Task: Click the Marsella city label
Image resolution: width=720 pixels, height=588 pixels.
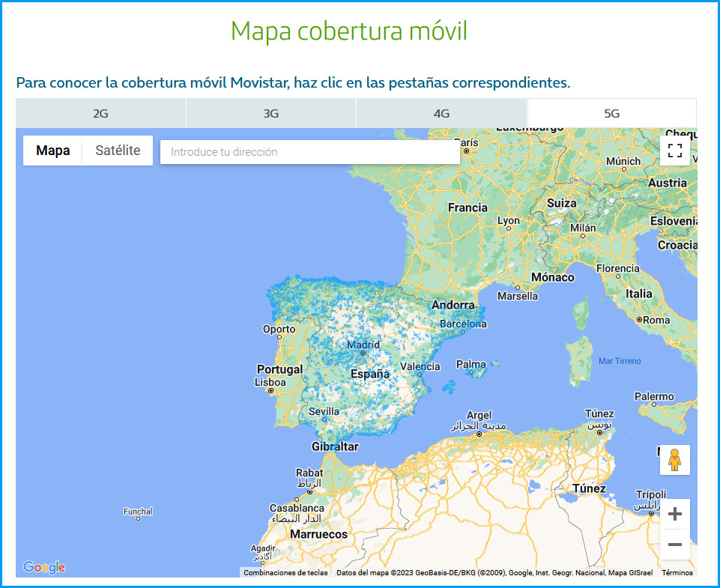Action: 518,296
